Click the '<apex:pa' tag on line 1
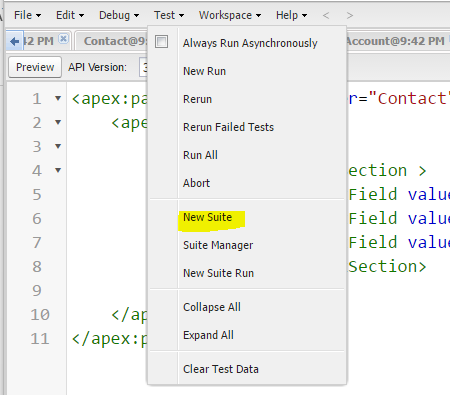The height and width of the screenshot is (395, 450). coord(109,99)
